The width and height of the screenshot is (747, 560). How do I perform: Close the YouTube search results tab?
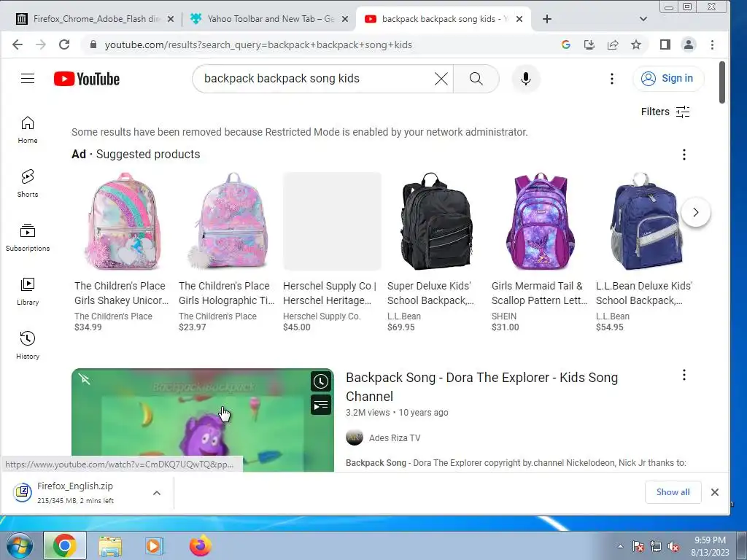519,19
